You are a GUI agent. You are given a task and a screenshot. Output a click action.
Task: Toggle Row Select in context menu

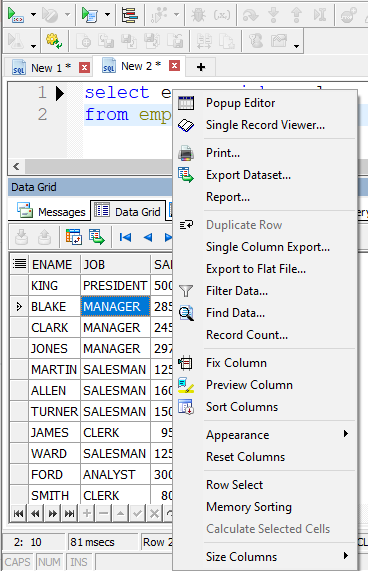234,485
